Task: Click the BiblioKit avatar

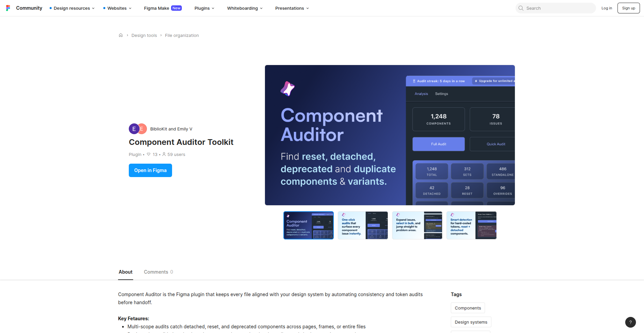Action: pos(134,129)
